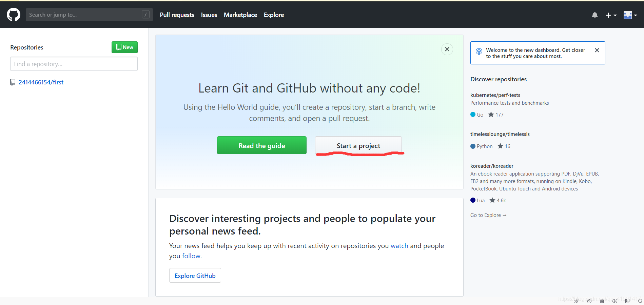Screen dimensions: 644x305
Task: Click the watch link in news feed text
Action: (399, 246)
